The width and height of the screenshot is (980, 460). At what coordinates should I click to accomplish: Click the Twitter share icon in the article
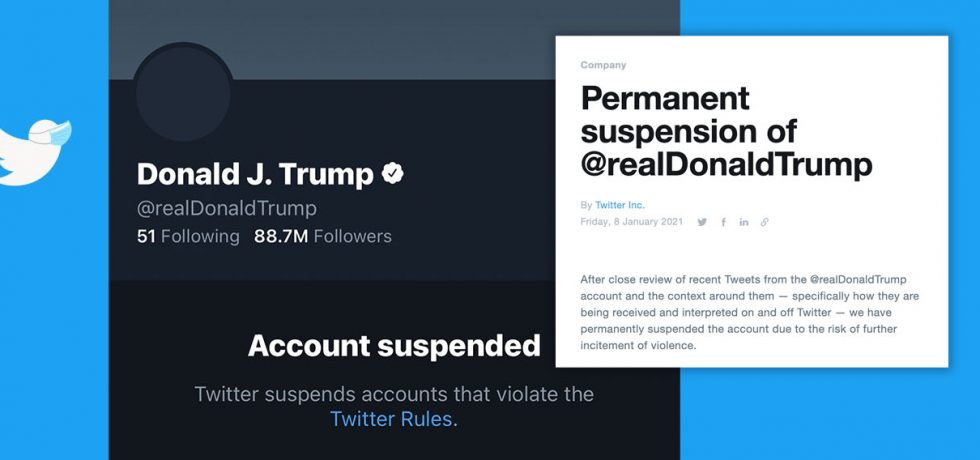(x=702, y=222)
